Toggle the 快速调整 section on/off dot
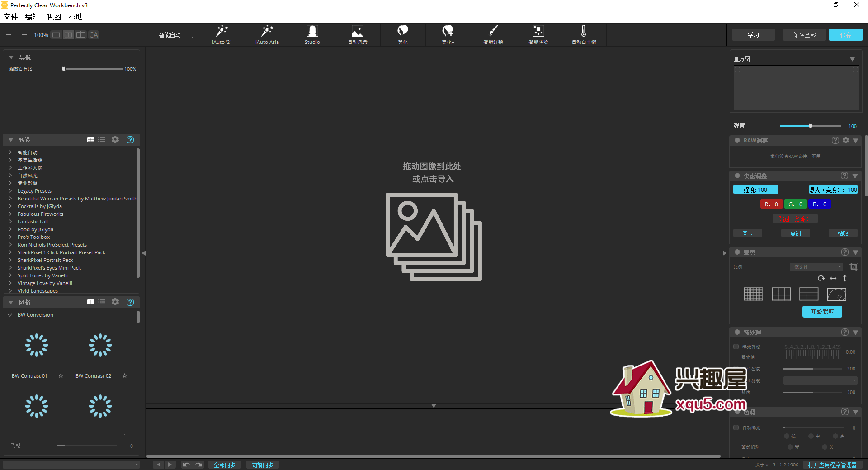The image size is (868, 470). click(x=737, y=176)
